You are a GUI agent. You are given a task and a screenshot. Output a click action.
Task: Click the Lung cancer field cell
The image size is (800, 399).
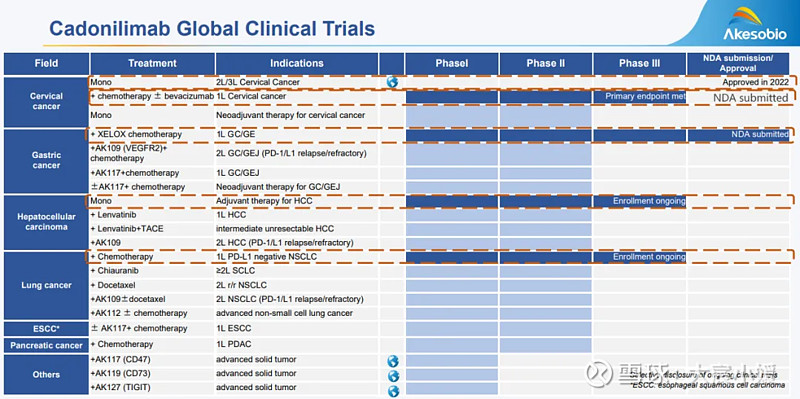click(46, 285)
